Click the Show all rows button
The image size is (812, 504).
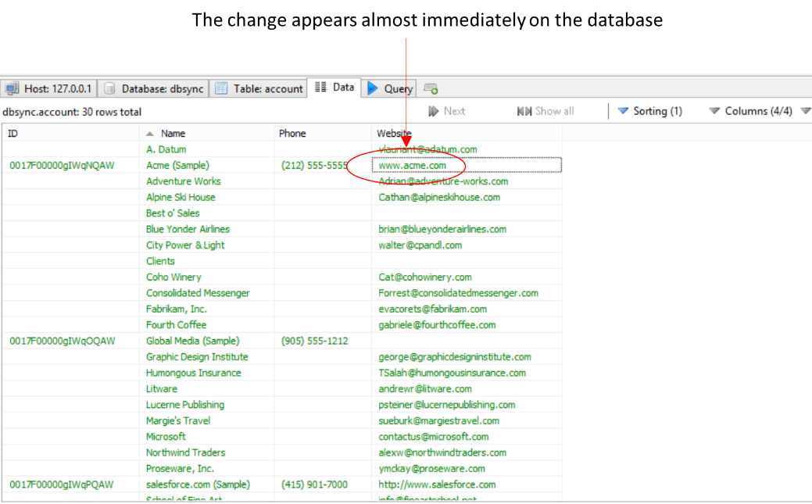click(546, 111)
